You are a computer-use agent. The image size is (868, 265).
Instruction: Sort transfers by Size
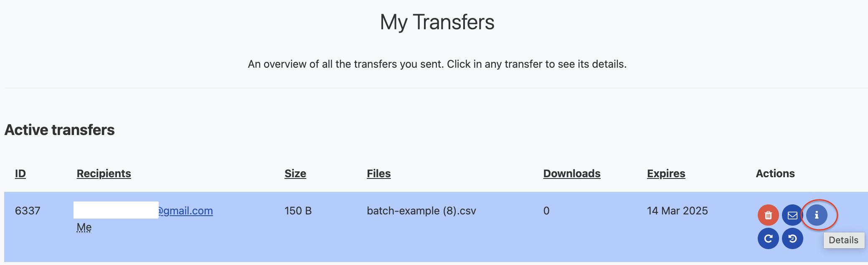(295, 173)
